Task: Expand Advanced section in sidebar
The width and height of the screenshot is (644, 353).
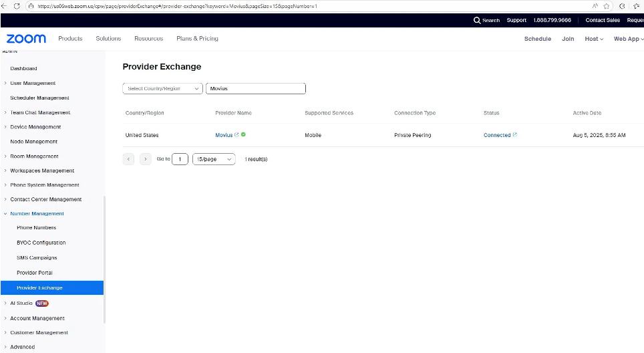Action: 5,347
